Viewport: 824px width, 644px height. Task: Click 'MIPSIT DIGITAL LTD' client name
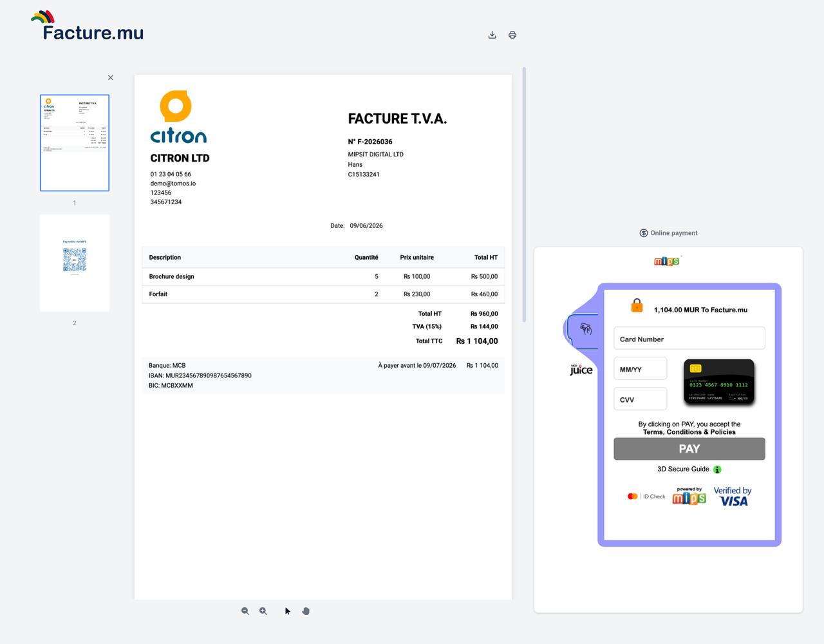(x=376, y=155)
